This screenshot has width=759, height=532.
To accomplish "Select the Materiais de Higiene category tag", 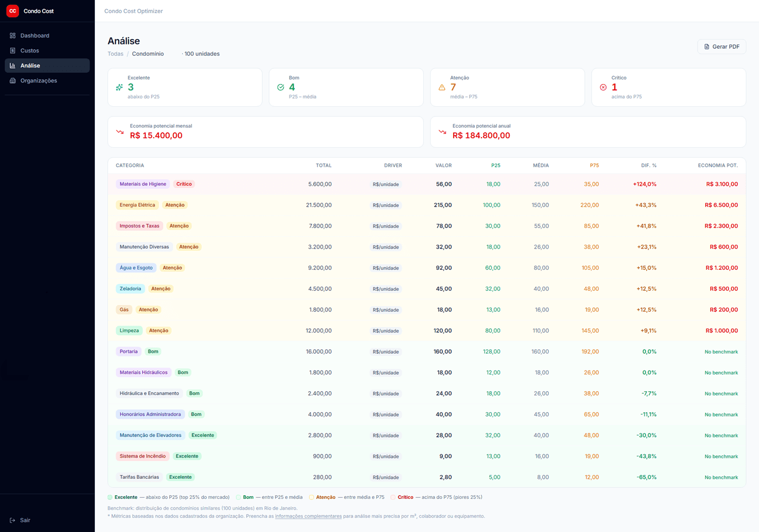I will (143, 184).
